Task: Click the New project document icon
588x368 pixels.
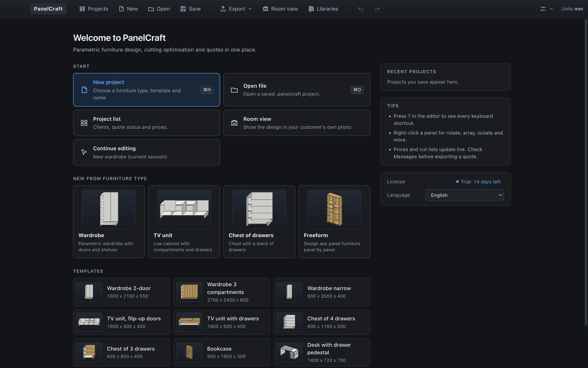Action: tap(84, 90)
